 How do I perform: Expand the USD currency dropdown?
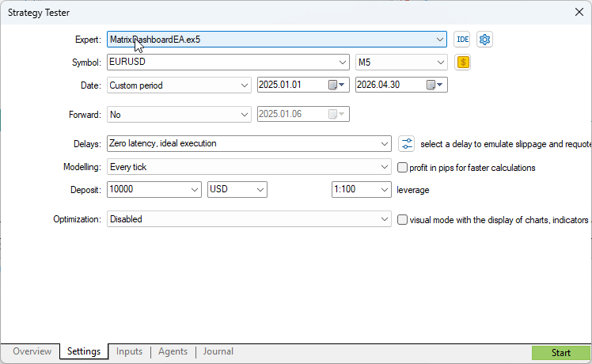(260, 190)
